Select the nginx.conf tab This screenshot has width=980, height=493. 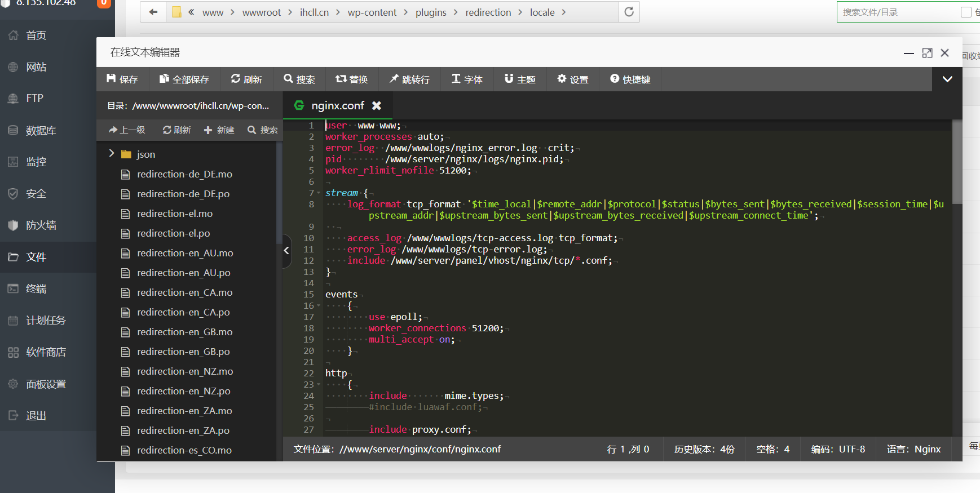[338, 105]
